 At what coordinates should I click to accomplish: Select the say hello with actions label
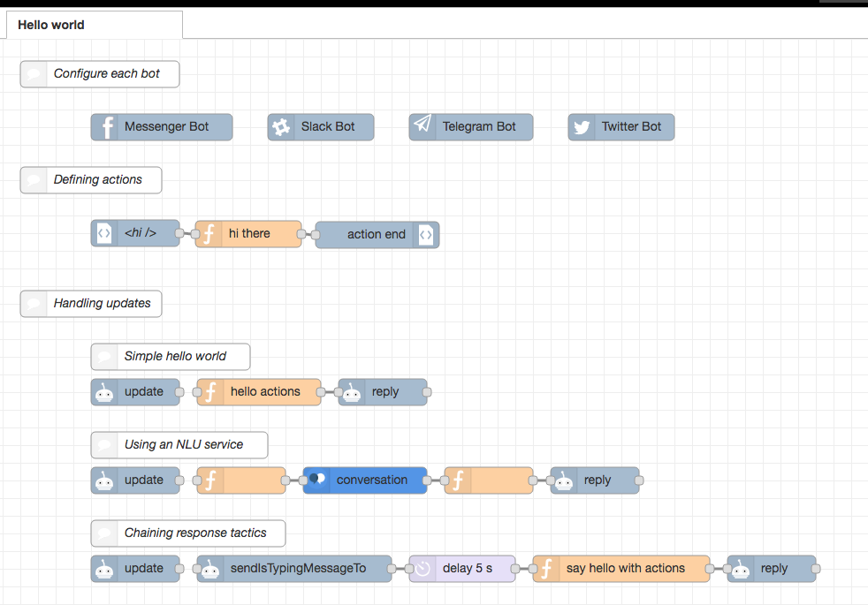(x=626, y=569)
